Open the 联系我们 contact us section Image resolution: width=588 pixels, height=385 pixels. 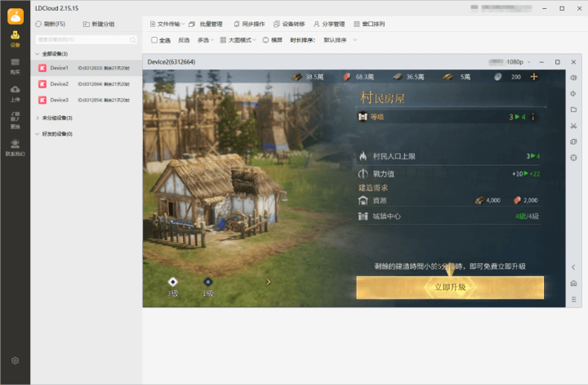[x=15, y=148]
